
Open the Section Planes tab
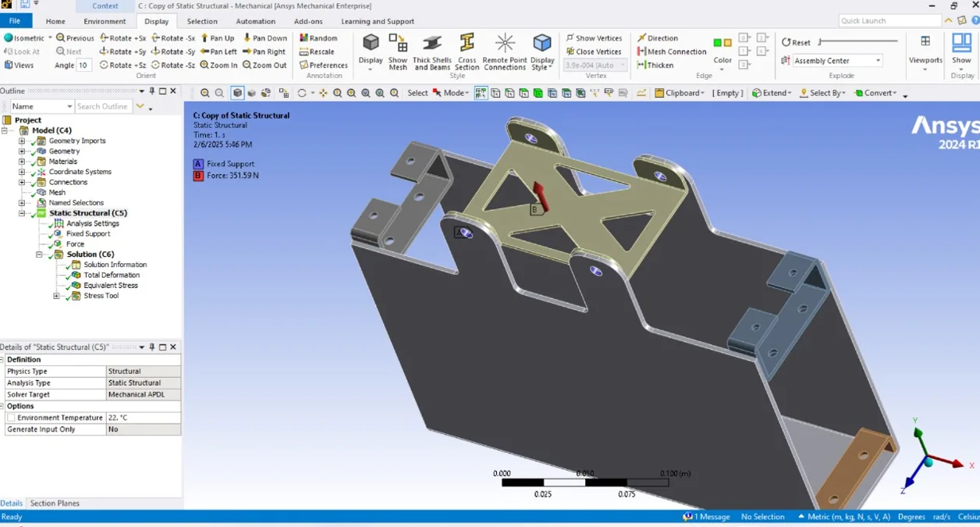(x=55, y=504)
